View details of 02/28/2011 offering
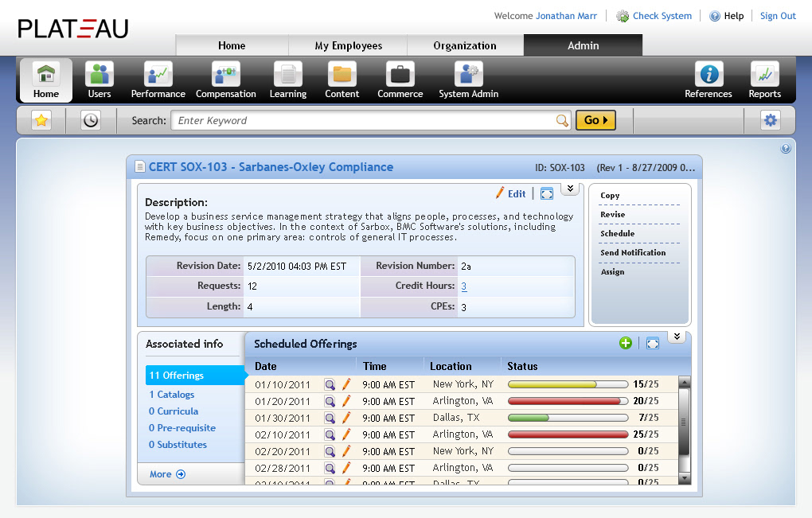 pos(330,469)
